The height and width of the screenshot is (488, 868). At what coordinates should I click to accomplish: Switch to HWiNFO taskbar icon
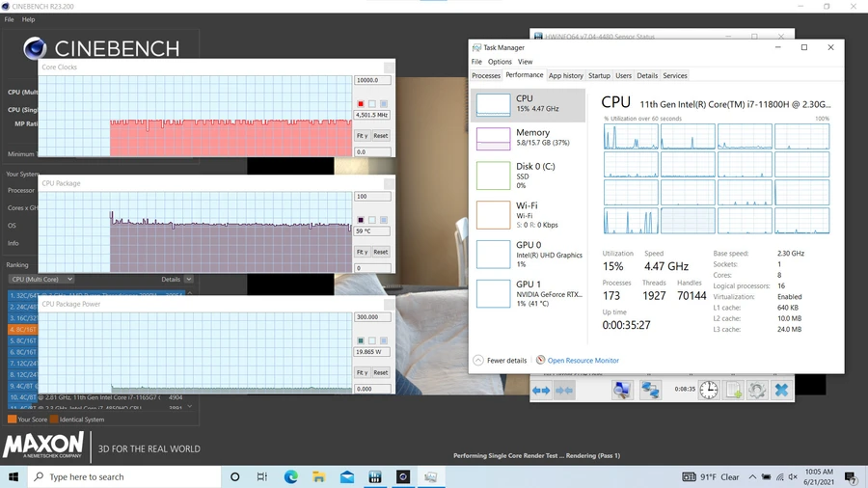click(375, 477)
